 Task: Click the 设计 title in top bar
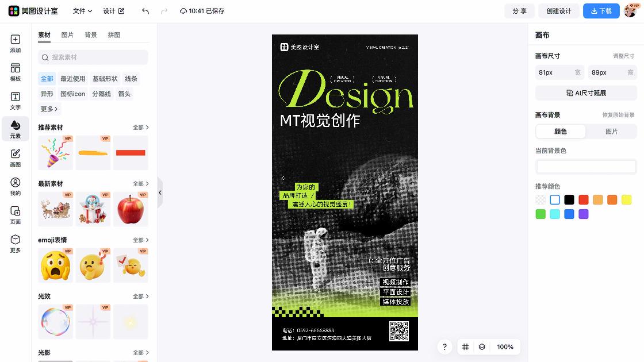[109, 11]
